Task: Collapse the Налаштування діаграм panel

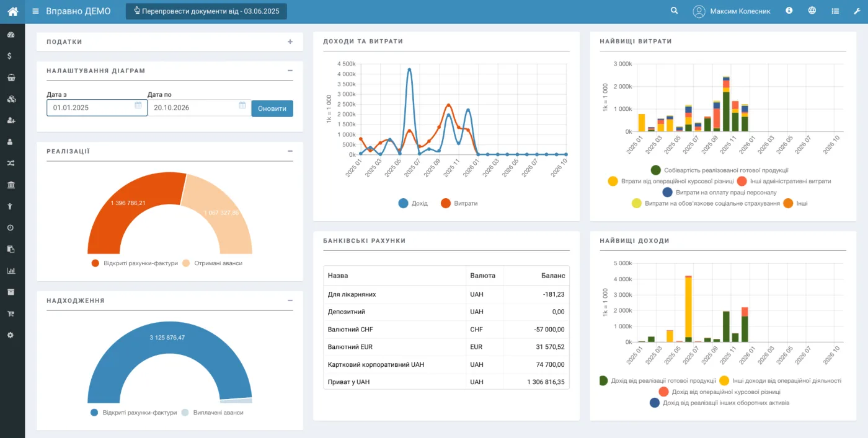Action: coord(290,71)
